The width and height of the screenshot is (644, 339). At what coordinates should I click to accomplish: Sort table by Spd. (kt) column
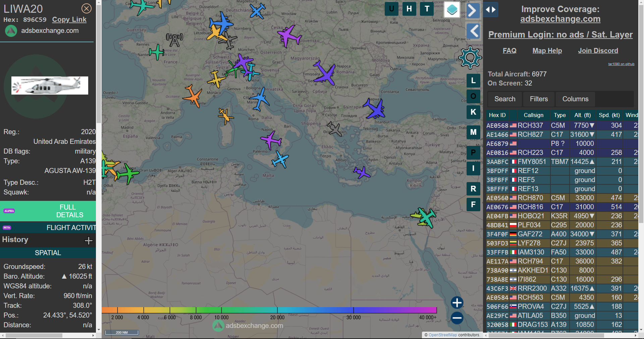point(609,115)
